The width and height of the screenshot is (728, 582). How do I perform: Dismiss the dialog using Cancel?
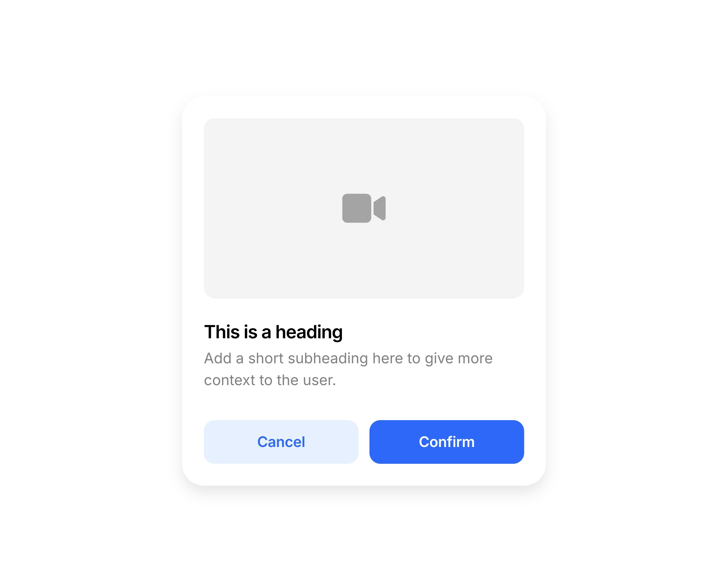click(281, 442)
